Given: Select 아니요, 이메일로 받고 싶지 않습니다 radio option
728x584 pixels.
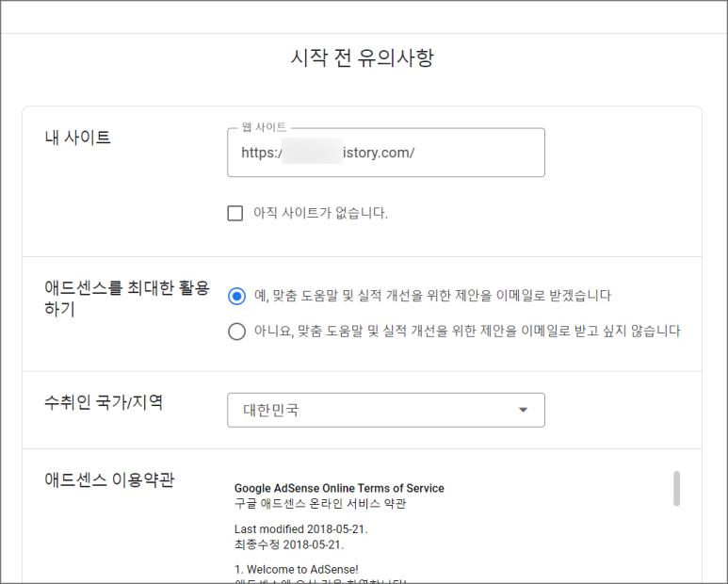Looking at the screenshot, I should 236,332.
